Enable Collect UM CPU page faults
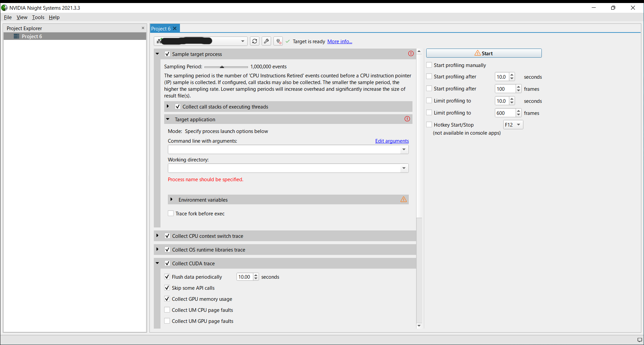This screenshot has width=644, height=345. pos(167,310)
